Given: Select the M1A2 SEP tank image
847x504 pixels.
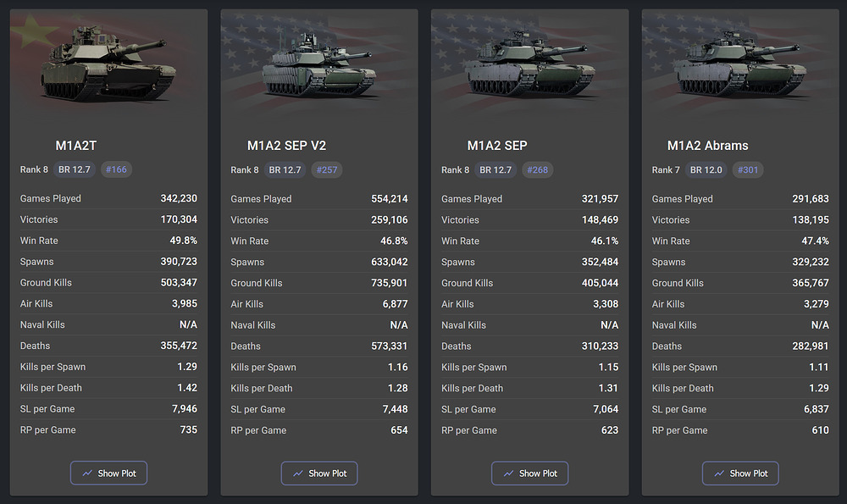Looking at the screenshot, I should tap(530, 65).
